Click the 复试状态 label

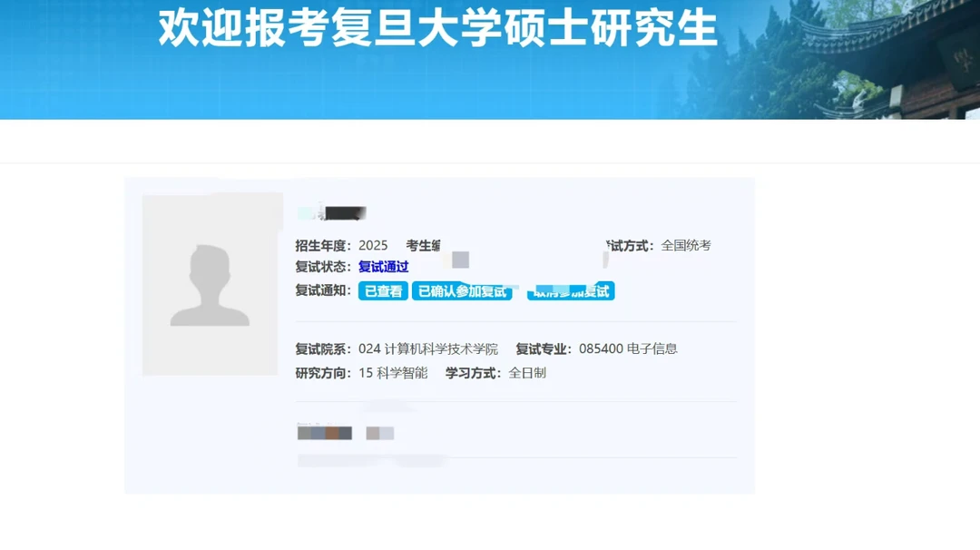tap(323, 267)
